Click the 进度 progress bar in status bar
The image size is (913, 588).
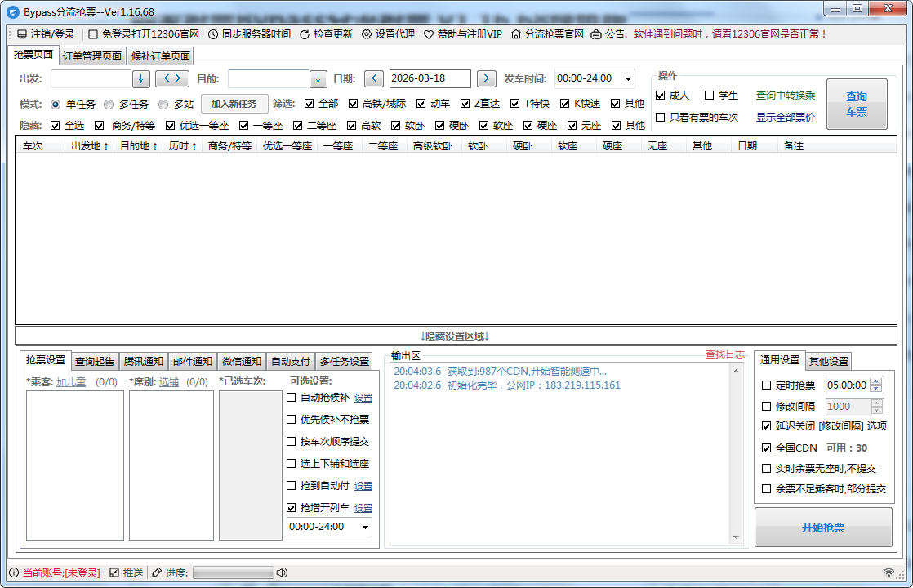(x=232, y=572)
